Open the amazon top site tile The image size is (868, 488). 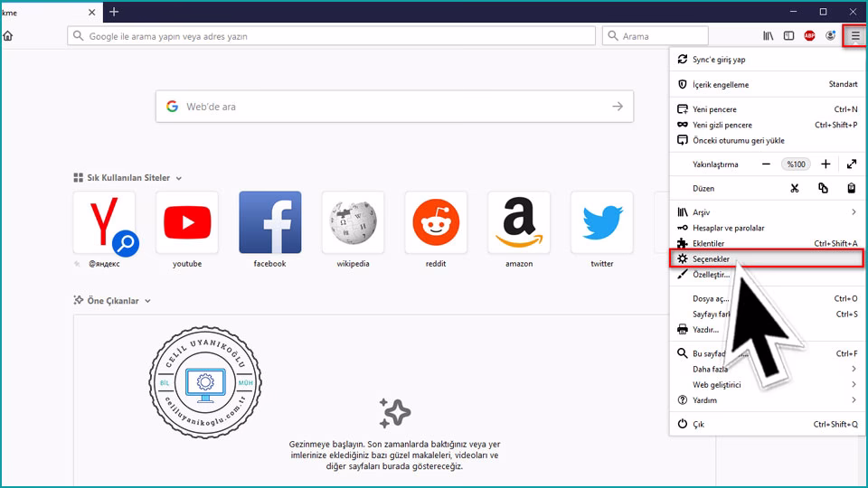[519, 222]
